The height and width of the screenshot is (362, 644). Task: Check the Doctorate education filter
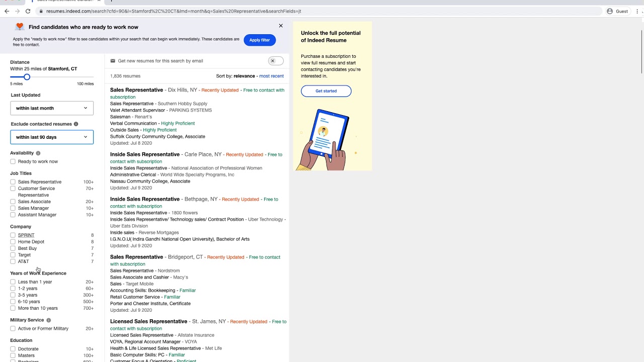13,349
